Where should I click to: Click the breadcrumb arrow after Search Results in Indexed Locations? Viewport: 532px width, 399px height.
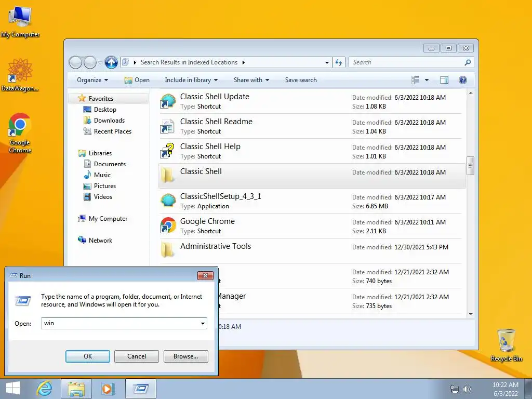tap(244, 62)
